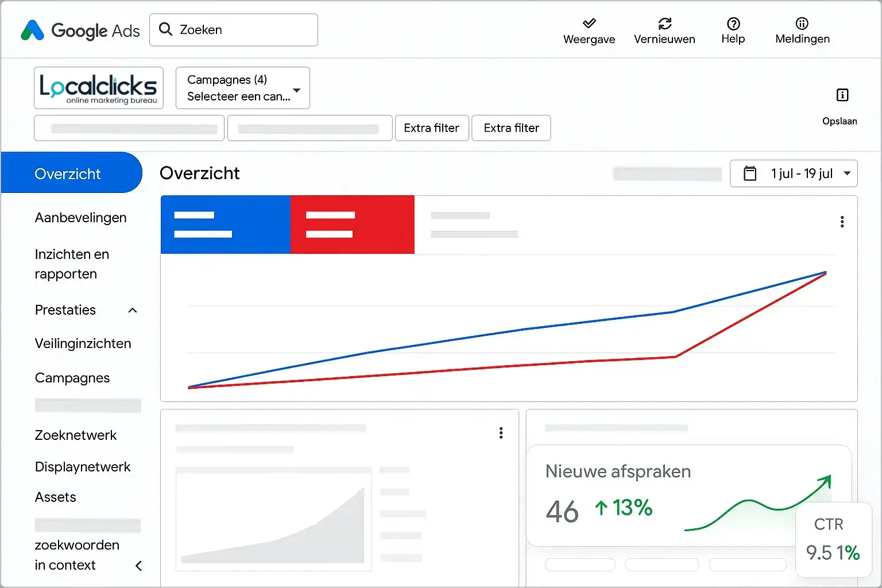The width and height of the screenshot is (882, 588).
Task: Open chart card three-dot menu
Action: click(x=842, y=222)
